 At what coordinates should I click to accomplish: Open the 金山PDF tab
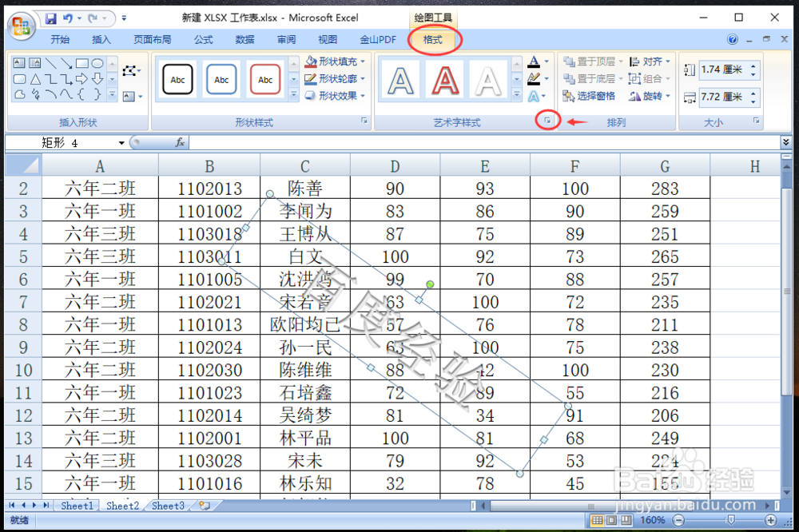[378, 40]
